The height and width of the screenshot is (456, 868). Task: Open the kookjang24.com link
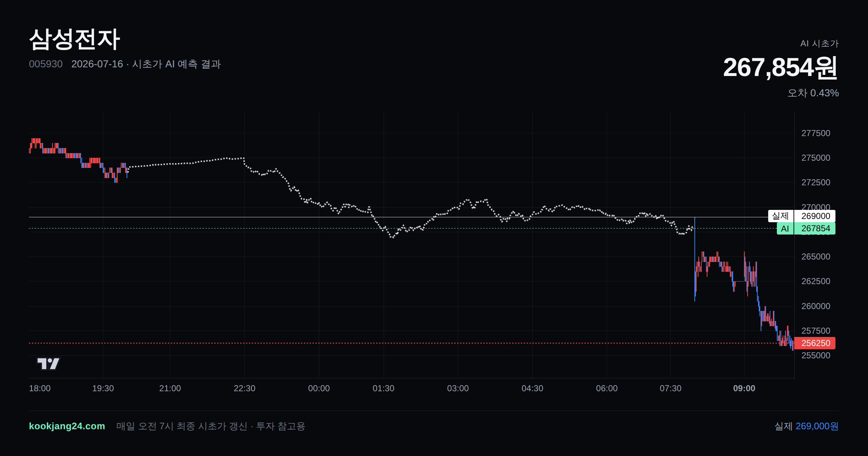[67, 426]
